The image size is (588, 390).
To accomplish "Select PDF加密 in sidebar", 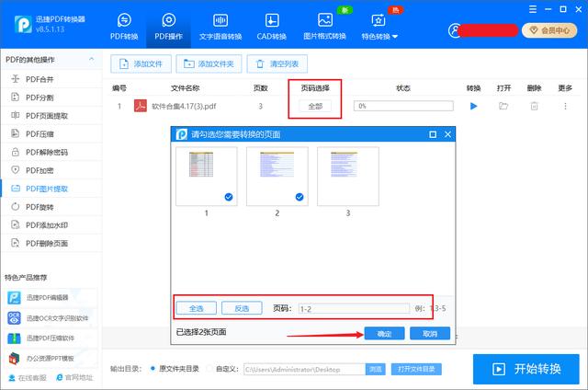I will 51,170.
